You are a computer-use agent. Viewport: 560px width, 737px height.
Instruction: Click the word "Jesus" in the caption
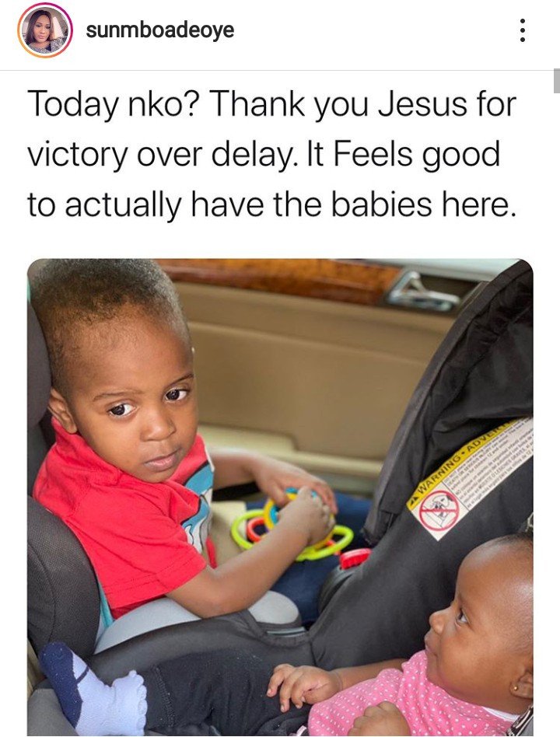tap(422, 104)
